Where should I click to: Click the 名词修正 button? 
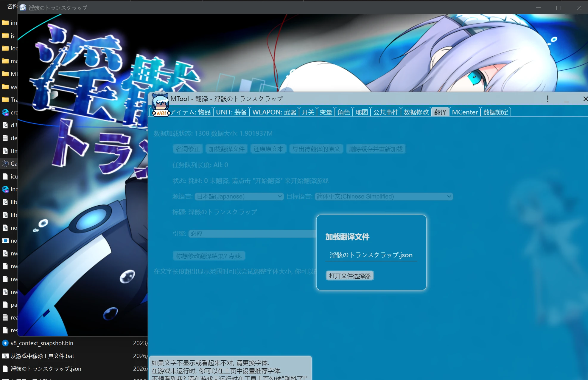(x=188, y=149)
